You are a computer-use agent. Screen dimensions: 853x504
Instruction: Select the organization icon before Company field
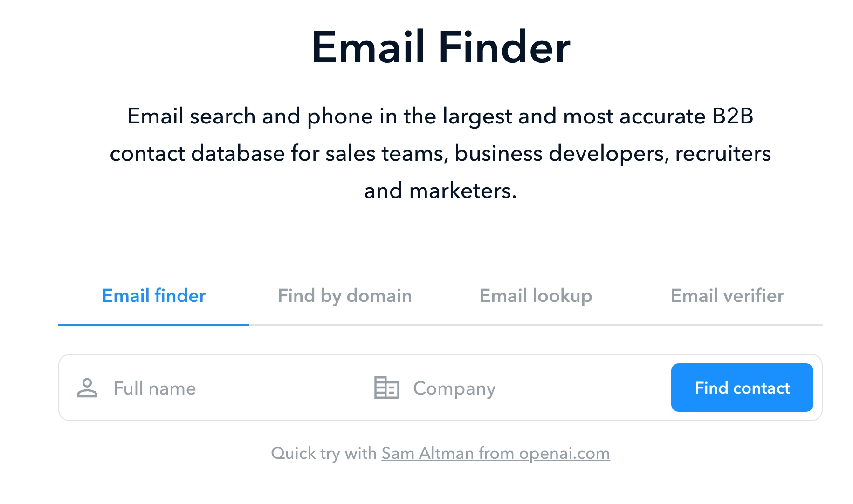coord(387,388)
